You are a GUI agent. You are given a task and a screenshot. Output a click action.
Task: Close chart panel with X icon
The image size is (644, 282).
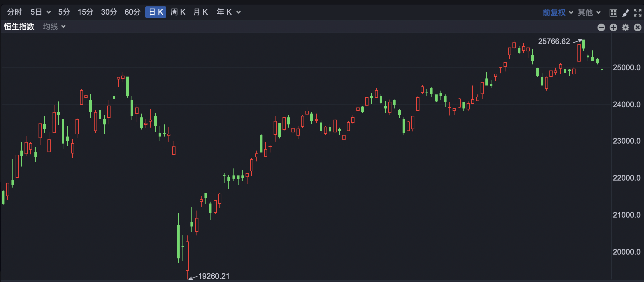click(637, 27)
